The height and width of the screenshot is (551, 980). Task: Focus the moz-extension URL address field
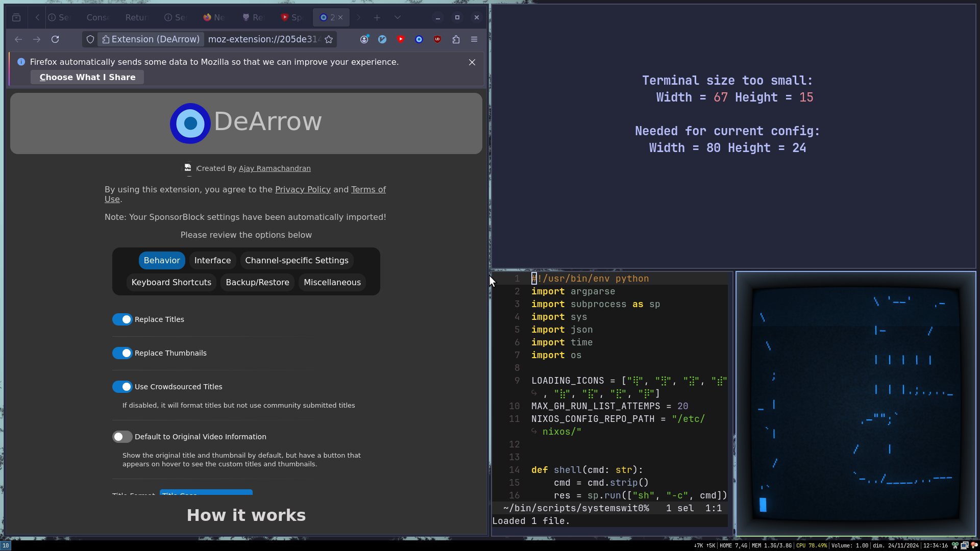(x=264, y=39)
